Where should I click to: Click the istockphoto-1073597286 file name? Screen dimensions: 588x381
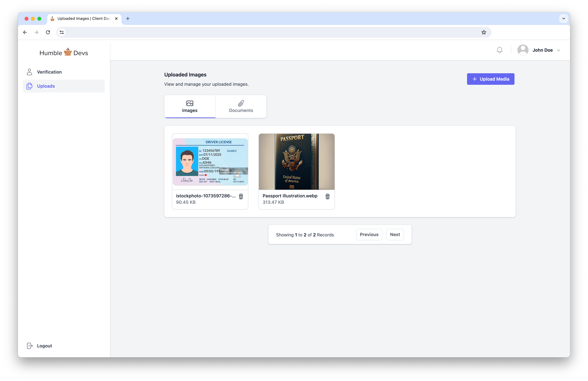tap(205, 196)
